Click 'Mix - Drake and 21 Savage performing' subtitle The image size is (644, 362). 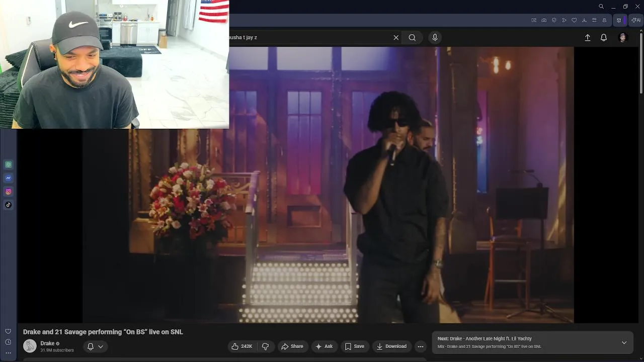pyautogui.click(x=490, y=346)
